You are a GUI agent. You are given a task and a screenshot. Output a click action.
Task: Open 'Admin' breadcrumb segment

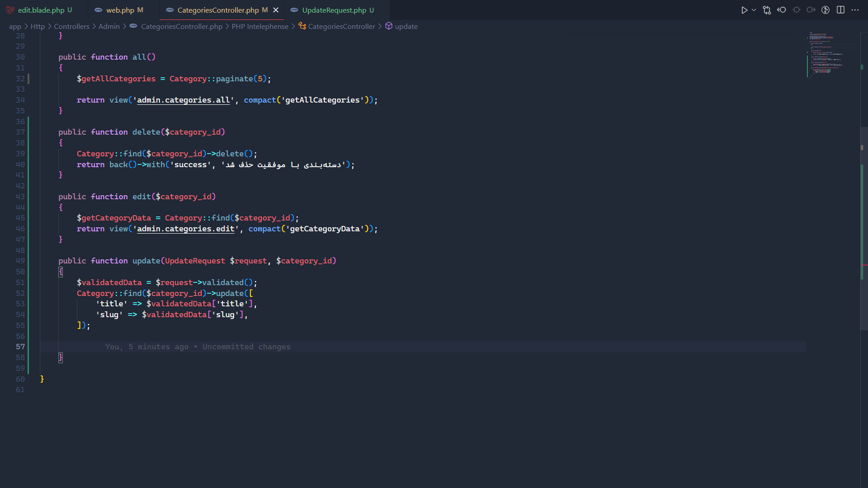(109, 27)
